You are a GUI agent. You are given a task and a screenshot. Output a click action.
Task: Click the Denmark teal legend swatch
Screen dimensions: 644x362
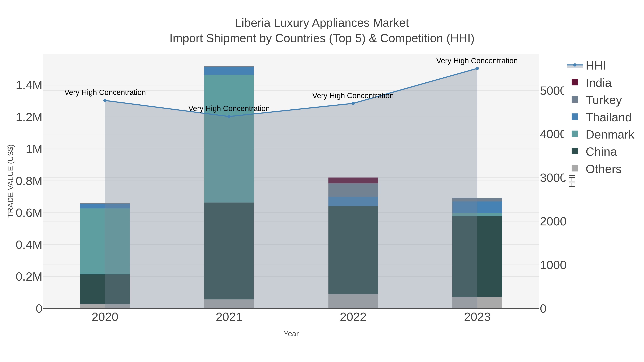(575, 134)
